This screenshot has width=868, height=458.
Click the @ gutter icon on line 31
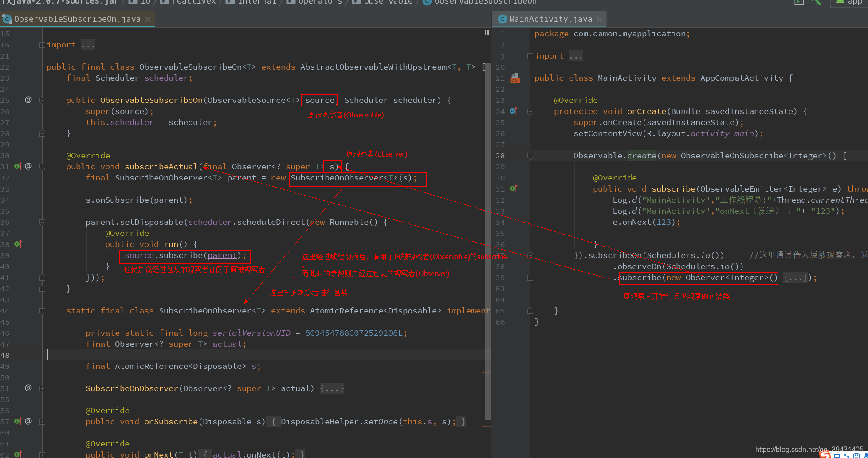(x=28, y=166)
